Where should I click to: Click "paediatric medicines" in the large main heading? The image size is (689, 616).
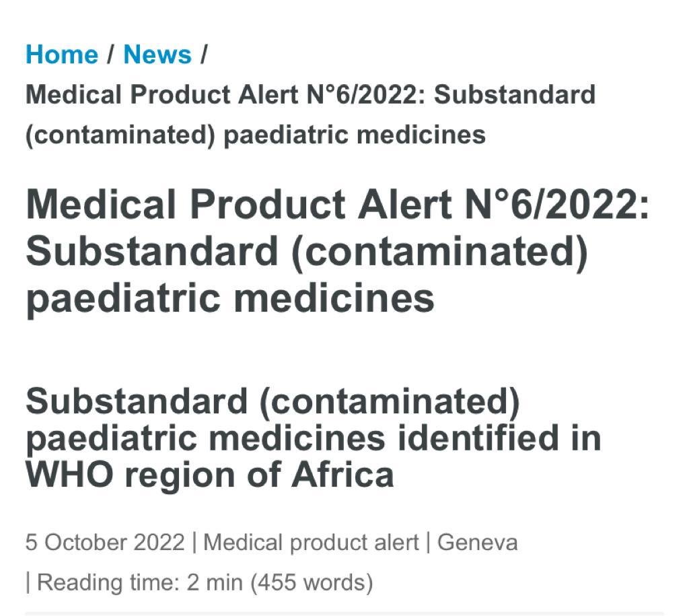click(230, 298)
